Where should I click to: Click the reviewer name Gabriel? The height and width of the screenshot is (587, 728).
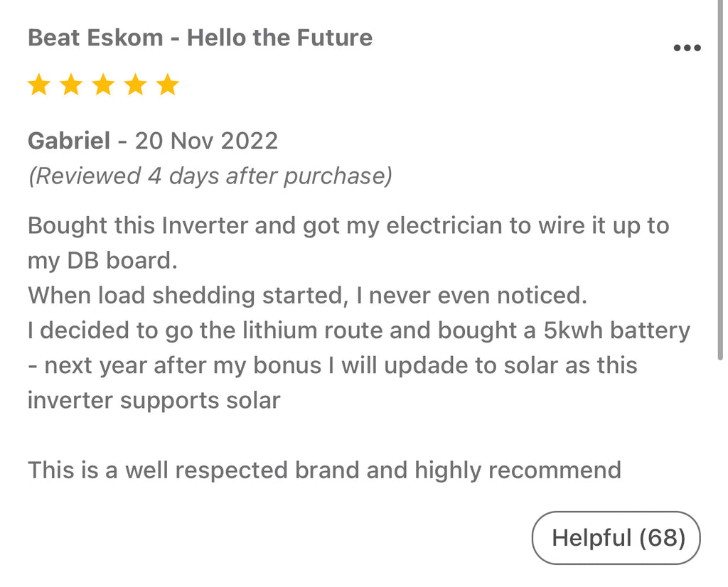(x=68, y=141)
